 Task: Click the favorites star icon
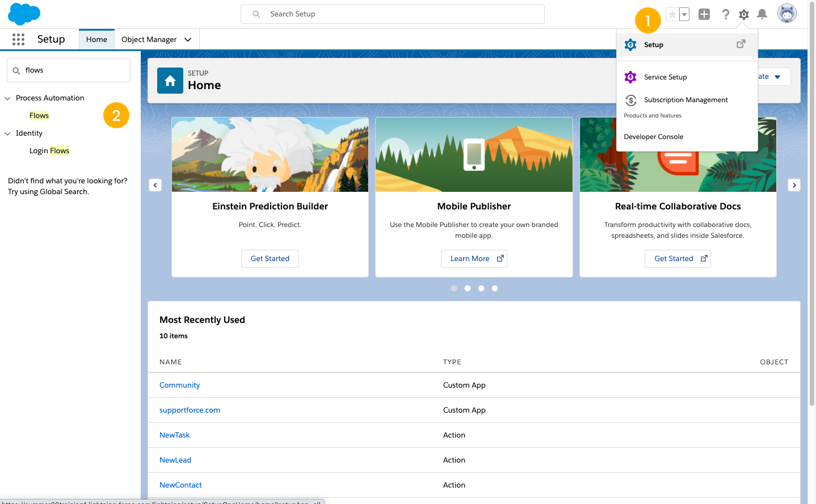672,14
